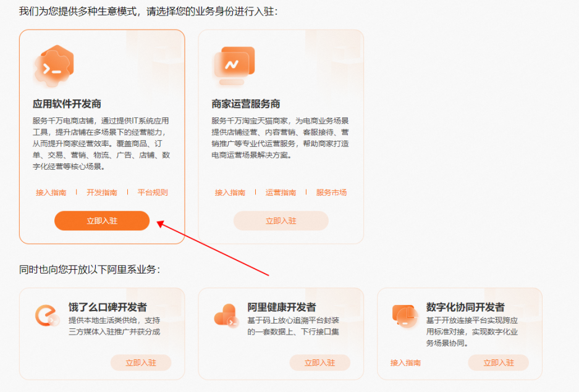The image size is (579, 392).
Task: Click description starting 服务千万电商店铺
Action: click(x=101, y=143)
